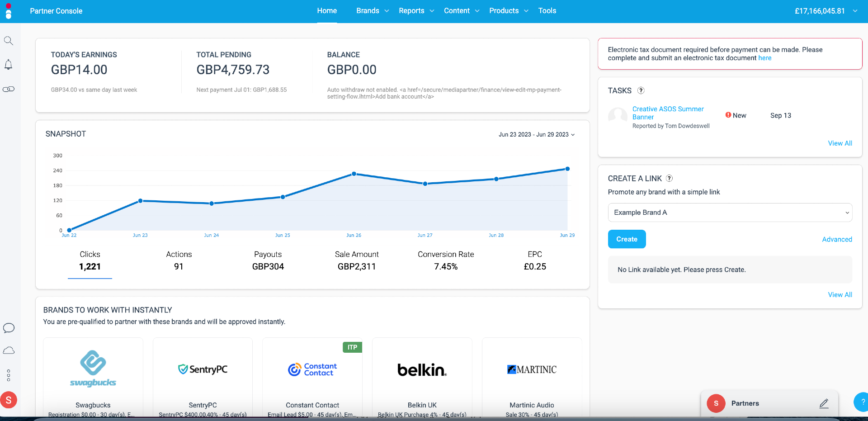Click View All under Create a Link
This screenshot has width=868, height=421.
(840, 295)
